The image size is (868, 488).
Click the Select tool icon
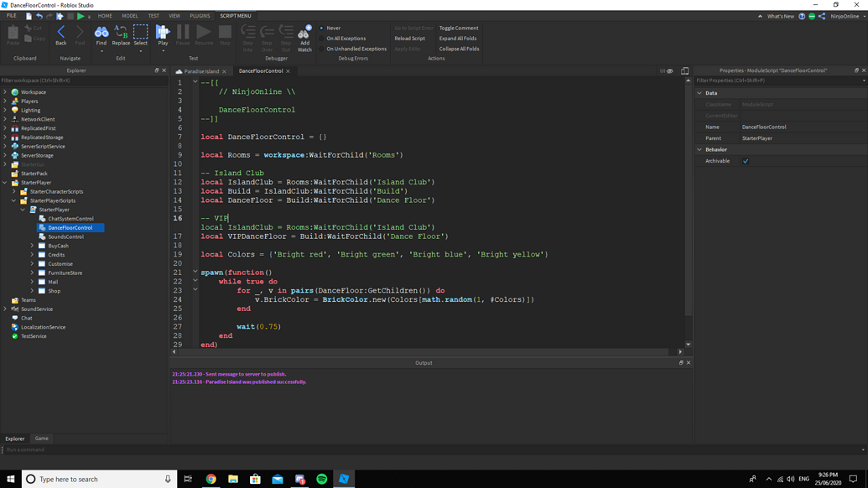pos(141,32)
